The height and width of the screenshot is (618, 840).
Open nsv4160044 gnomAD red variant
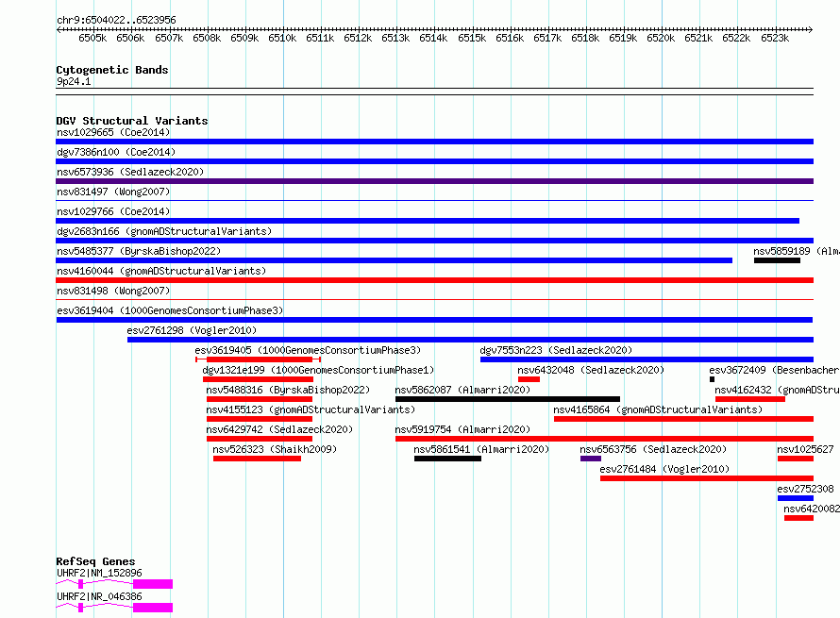pos(434,280)
